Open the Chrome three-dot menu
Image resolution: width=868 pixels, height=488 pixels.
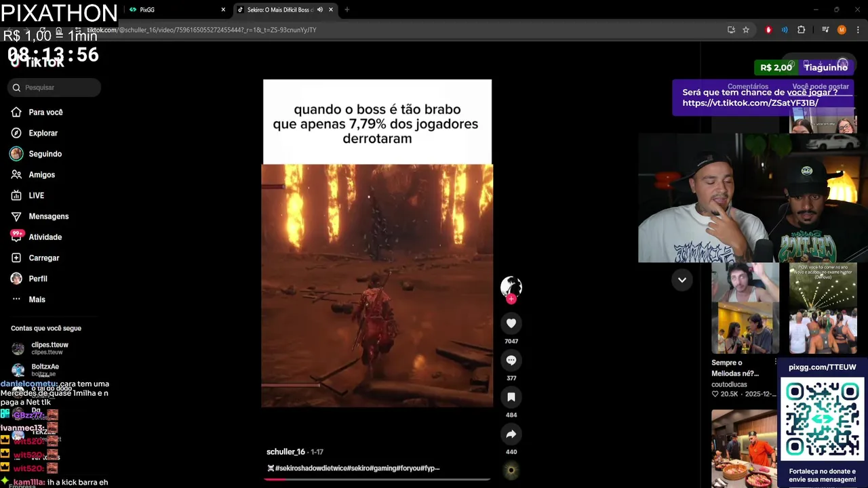[x=858, y=30]
